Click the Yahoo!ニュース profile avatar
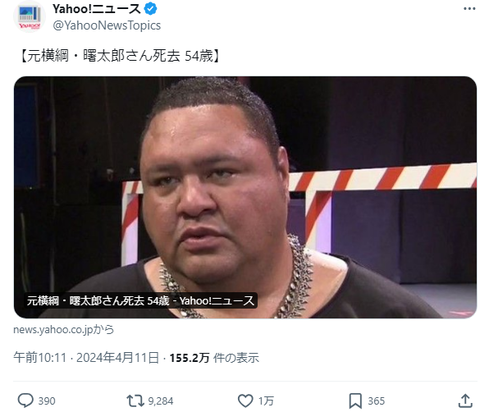The height and width of the screenshot is (412, 480). click(x=29, y=17)
